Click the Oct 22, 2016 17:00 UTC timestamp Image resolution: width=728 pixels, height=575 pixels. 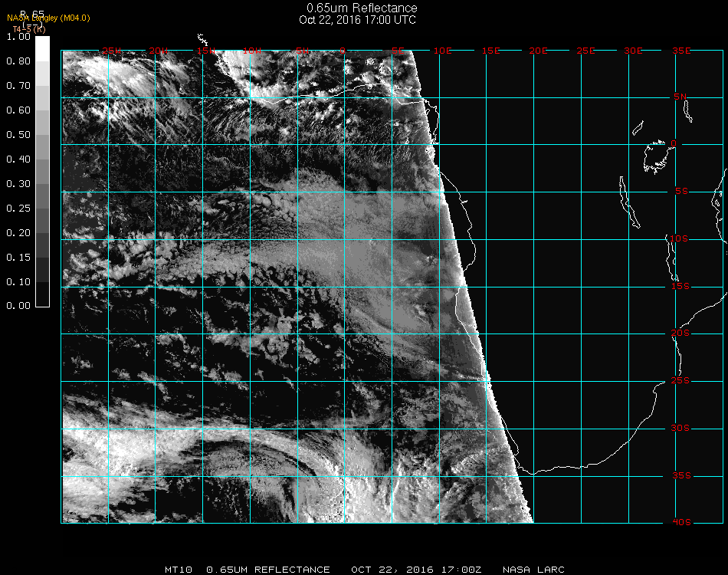coord(357,20)
